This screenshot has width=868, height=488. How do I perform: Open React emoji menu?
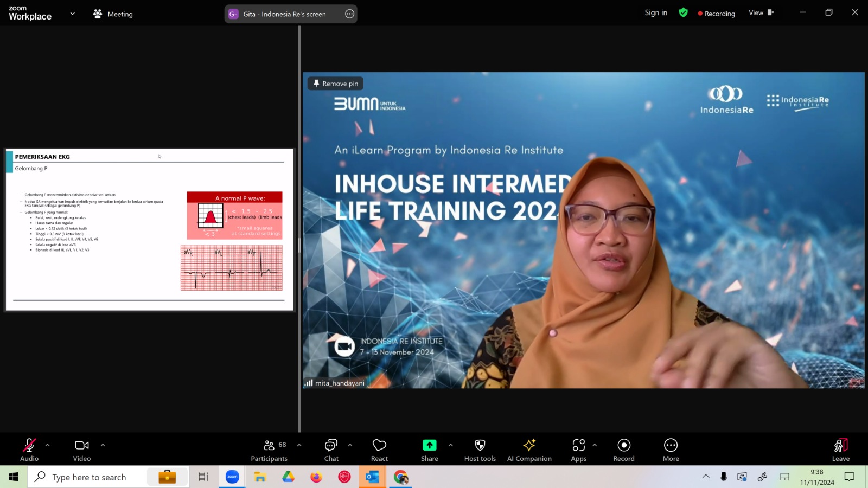(379, 450)
